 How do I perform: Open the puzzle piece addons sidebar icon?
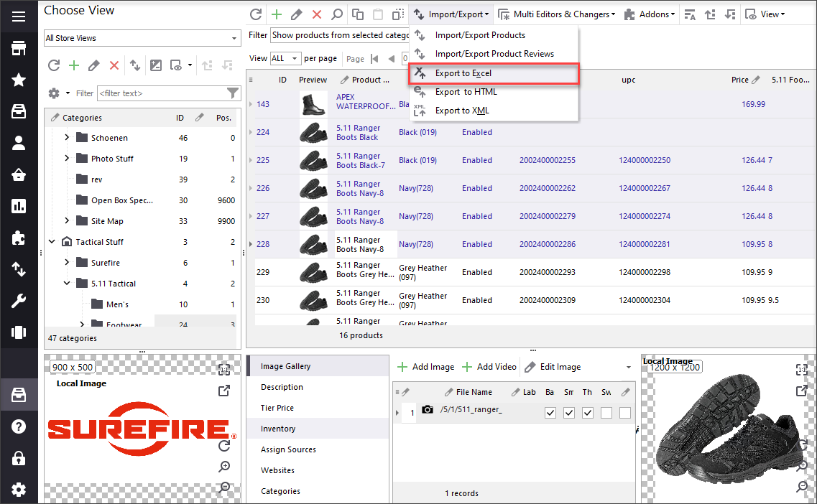[19, 238]
